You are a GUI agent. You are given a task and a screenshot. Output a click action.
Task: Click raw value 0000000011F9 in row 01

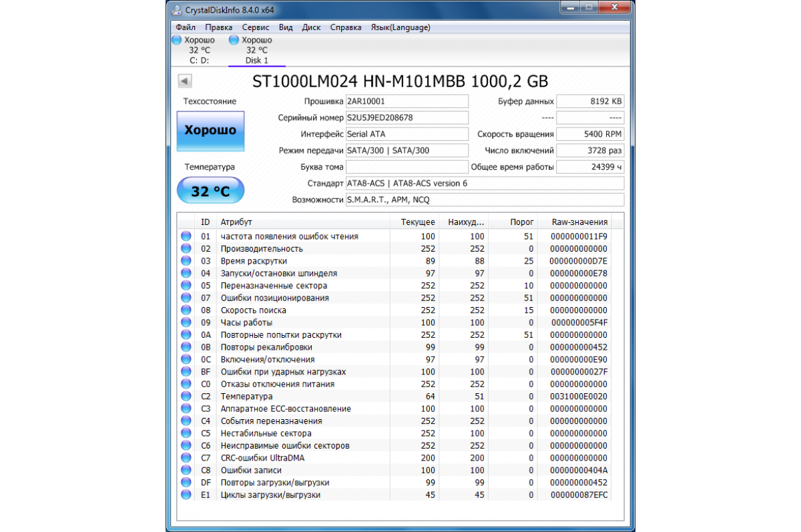[579, 236]
